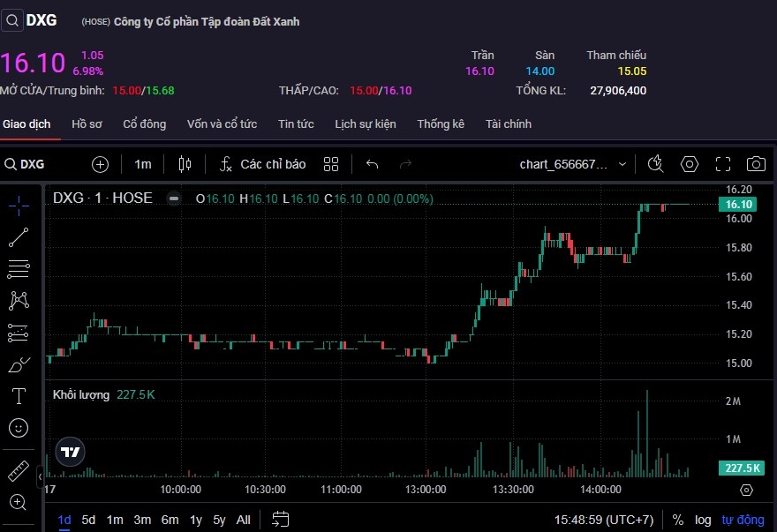Select the trend line drawing tool
Viewport: 777px width, 532px height.
19,236
